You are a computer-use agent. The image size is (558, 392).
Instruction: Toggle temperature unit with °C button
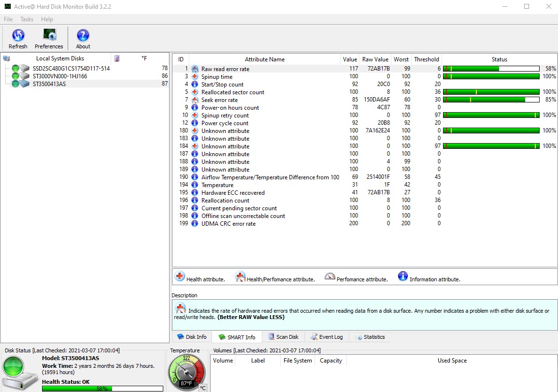click(x=203, y=388)
